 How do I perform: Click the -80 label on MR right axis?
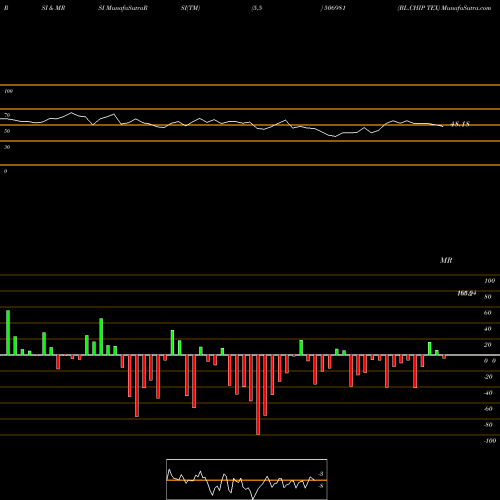[488, 425]
